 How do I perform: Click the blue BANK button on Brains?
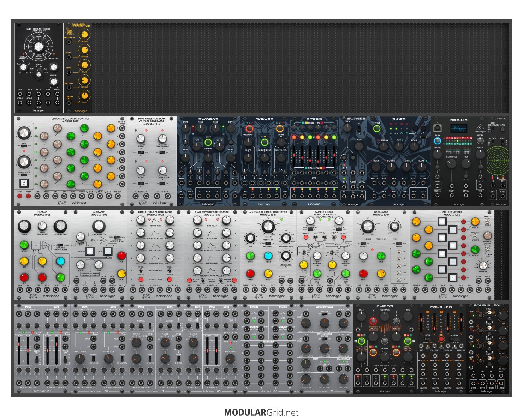(437, 140)
